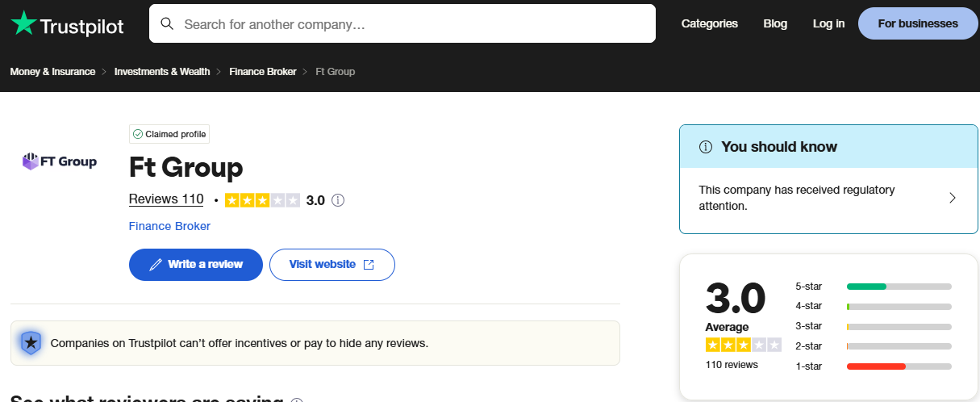
Task: Open Visit website link
Action: [332, 265]
